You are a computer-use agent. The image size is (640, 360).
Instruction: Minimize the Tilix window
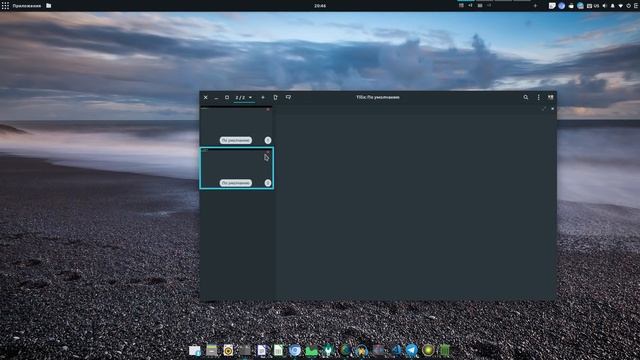pyautogui.click(x=216, y=98)
